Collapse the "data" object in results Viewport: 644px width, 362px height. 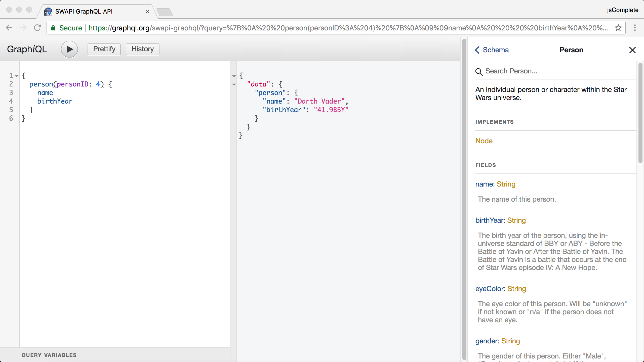[x=234, y=84]
